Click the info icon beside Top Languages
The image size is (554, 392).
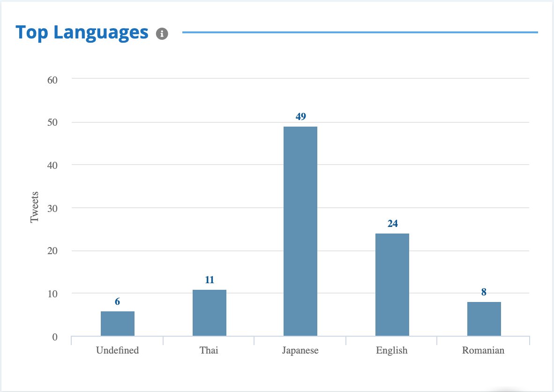[x=162, y=34]
